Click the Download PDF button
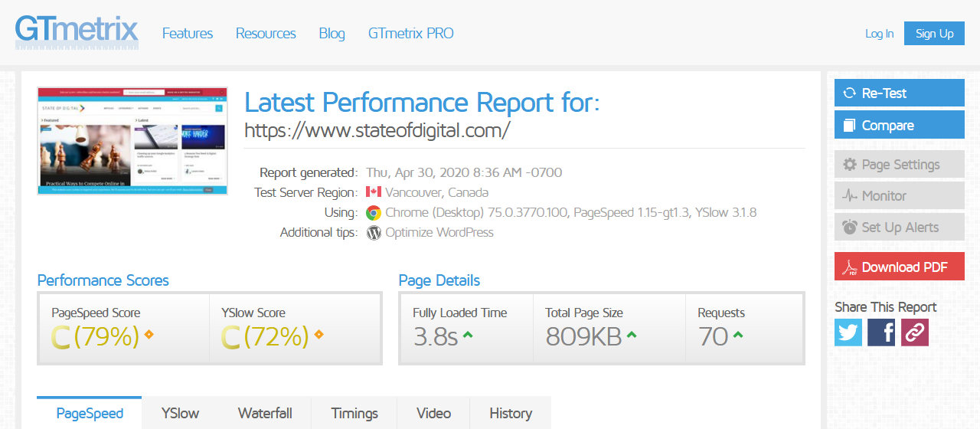Image resolution: width=980 pixels, height=429 pixels. point(900,267)
